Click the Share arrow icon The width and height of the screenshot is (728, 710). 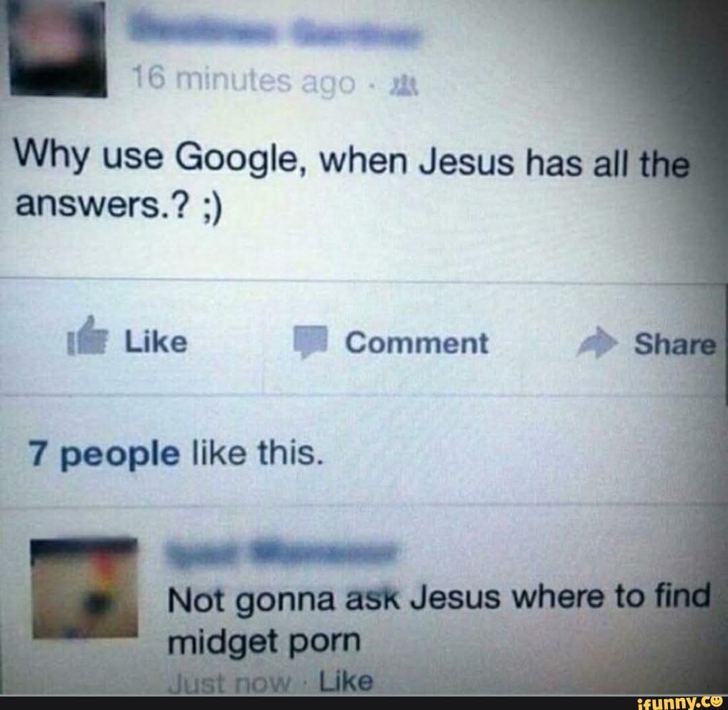(597, 343)
